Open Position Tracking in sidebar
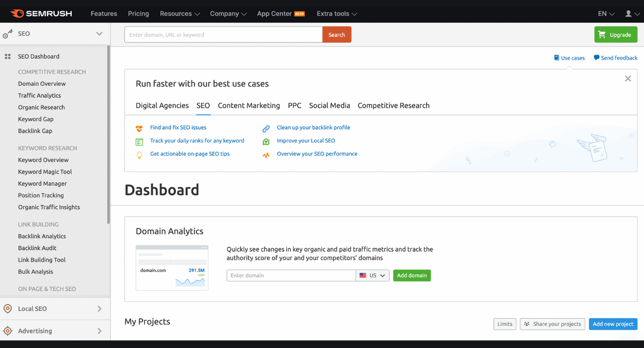Screen dimensions: 644x348 point(41,195)
